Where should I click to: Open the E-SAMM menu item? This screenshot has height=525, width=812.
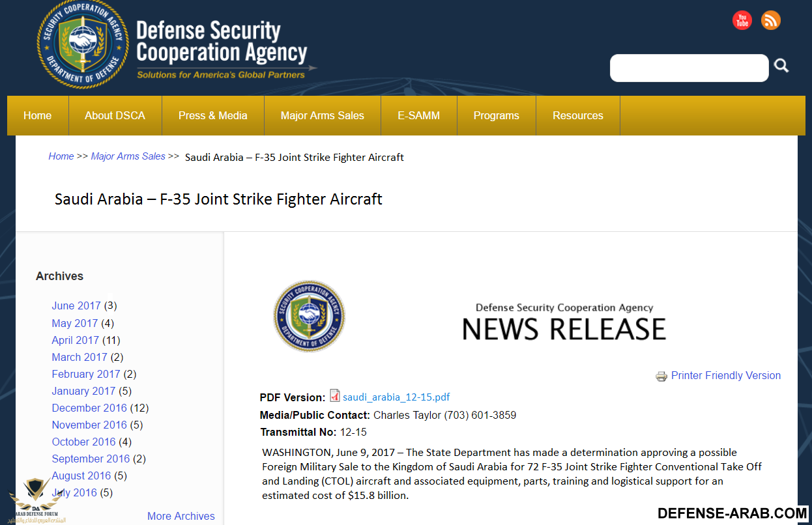[418, 116]
